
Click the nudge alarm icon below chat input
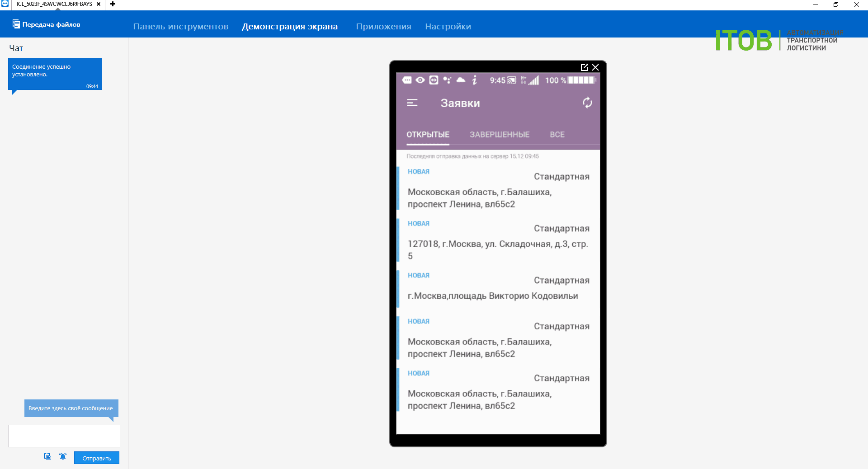(63, 456)
